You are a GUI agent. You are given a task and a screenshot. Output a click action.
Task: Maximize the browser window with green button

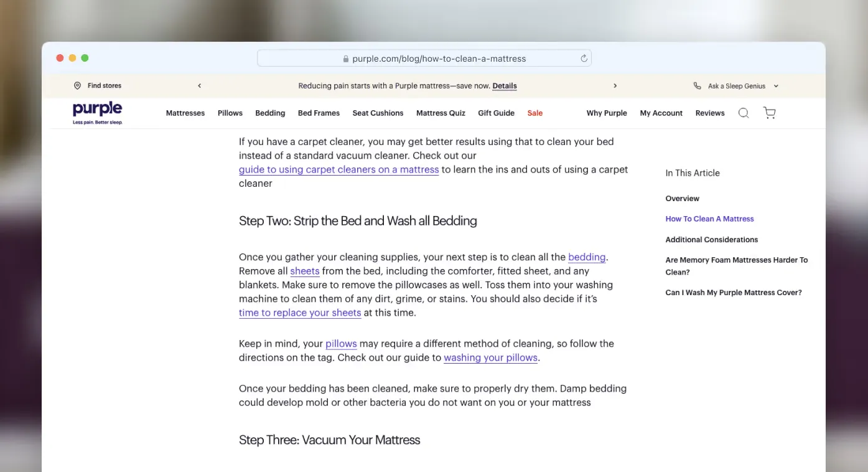(x=85, y=58)
